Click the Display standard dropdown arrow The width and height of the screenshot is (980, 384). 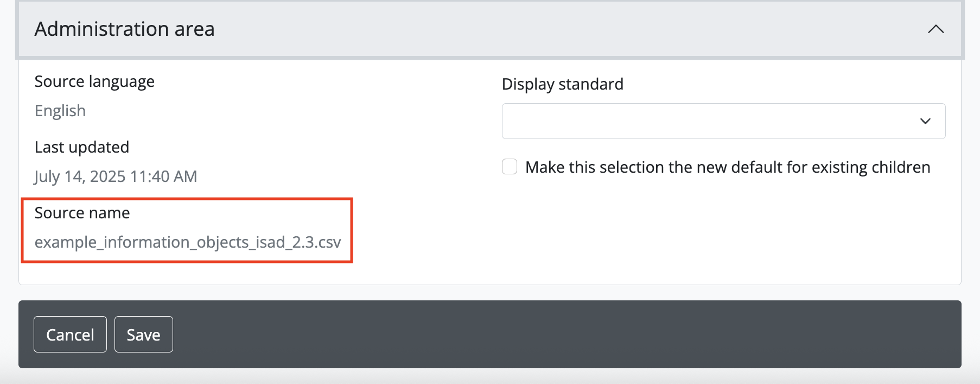(x=925, y=121)
